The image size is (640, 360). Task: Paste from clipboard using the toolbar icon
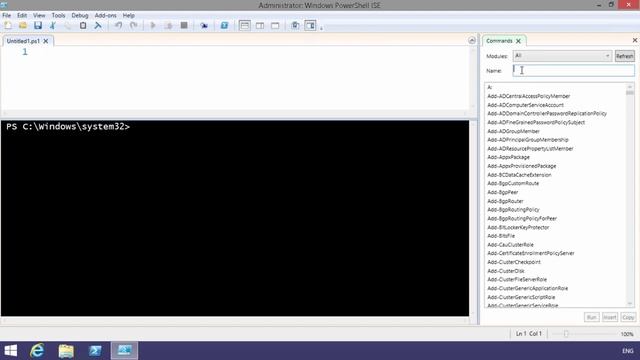coord(83,26)
